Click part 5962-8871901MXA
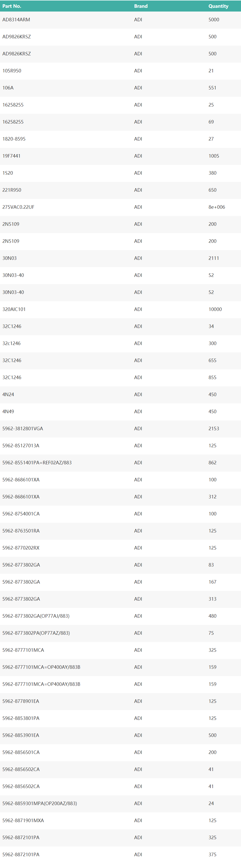The width and height of the screenshot is (241, 868). [x=23, y=820]
